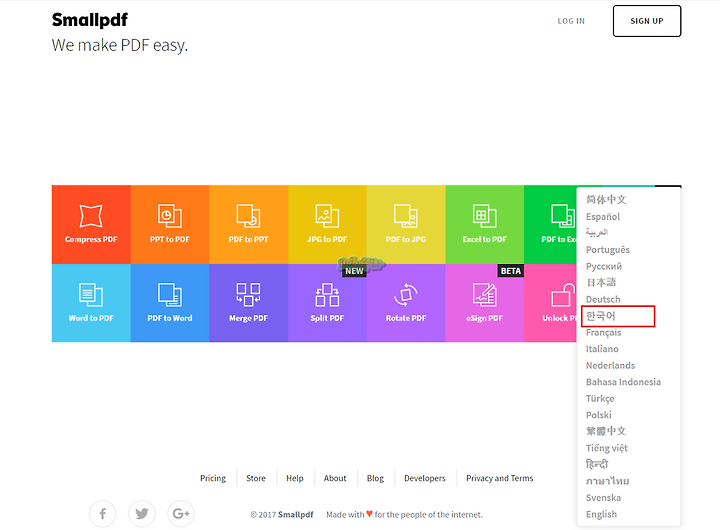Select 日本語 from the language list
The image size is (720, 530).
[x=601, y=282]
